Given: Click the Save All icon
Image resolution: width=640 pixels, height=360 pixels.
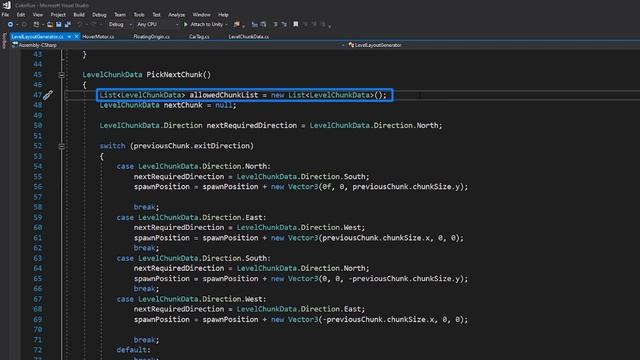Looking at the screenshot, I should pos(68,24).
